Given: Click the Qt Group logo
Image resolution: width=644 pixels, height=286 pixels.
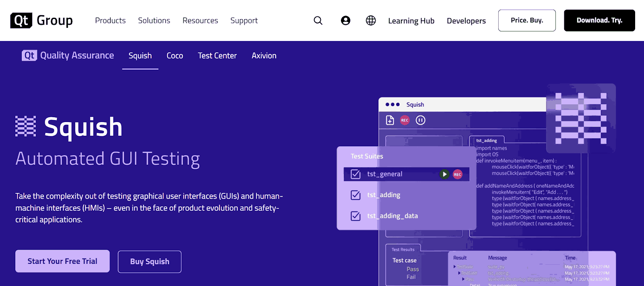Looking at the screenshot, I should coord(41,21).
